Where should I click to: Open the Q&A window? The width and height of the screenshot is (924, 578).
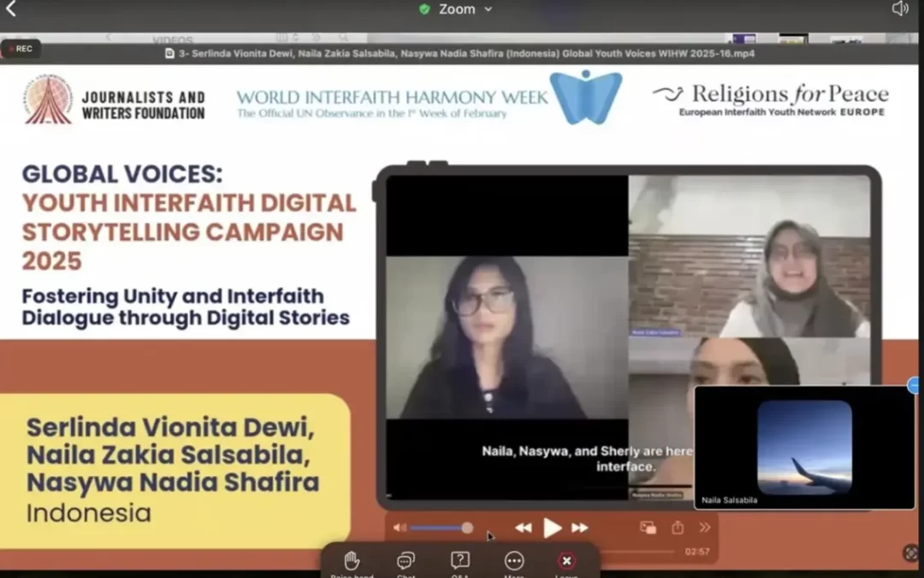tap(460, 561)
